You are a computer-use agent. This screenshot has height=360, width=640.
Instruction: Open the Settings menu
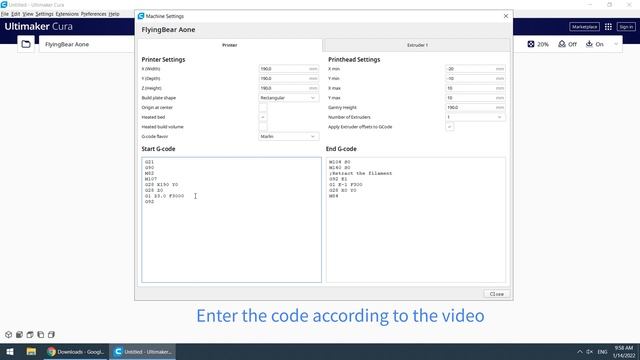click(x=44, y=14)
